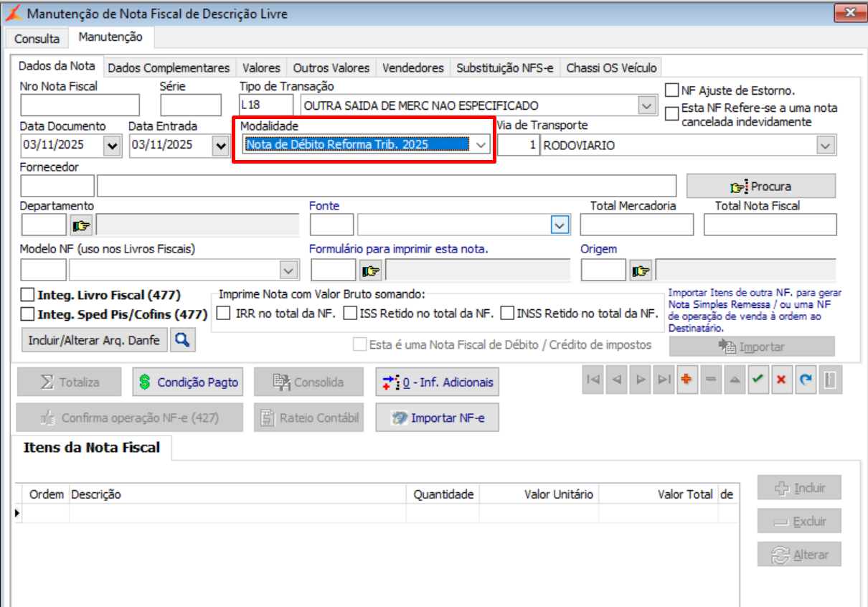Image resolution: width=868 pixels, height=607 pixels.
Task: Click the Nro Nota Fiscal input field
Action: pos(80,105)
